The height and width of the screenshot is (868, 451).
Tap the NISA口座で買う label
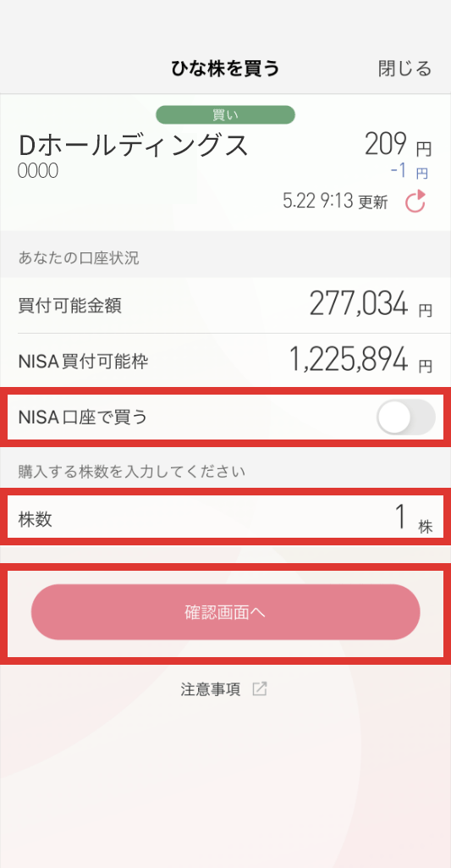pos(83,417)
